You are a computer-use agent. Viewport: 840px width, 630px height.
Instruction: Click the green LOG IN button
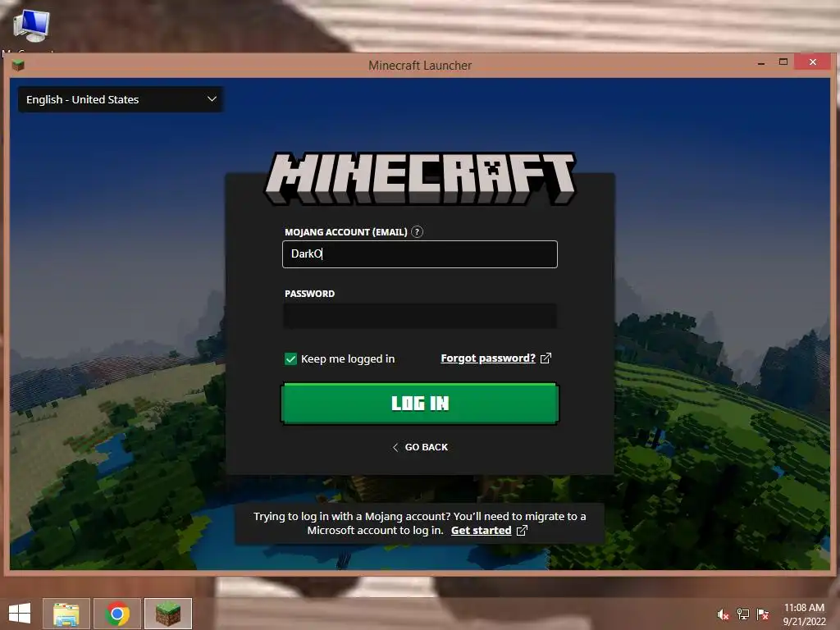[x=419, y=404]
